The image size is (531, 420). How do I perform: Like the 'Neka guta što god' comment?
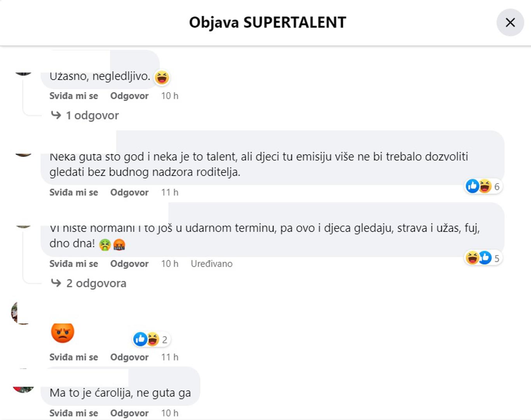73,192
